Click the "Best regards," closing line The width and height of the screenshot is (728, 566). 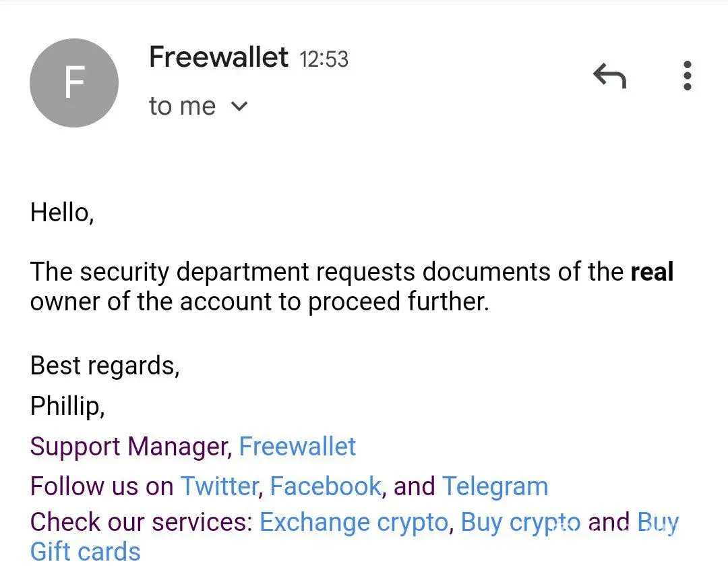click(x=105, y=366)
